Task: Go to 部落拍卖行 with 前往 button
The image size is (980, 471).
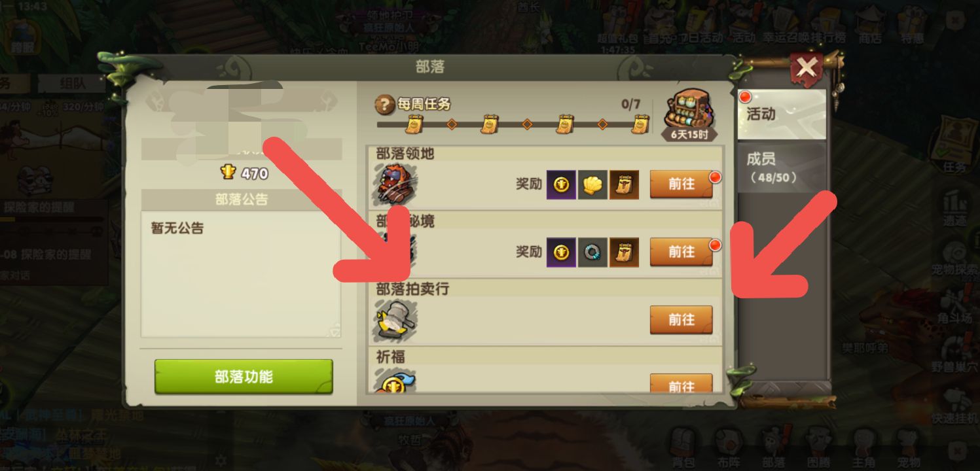Action: pos(681,320)
